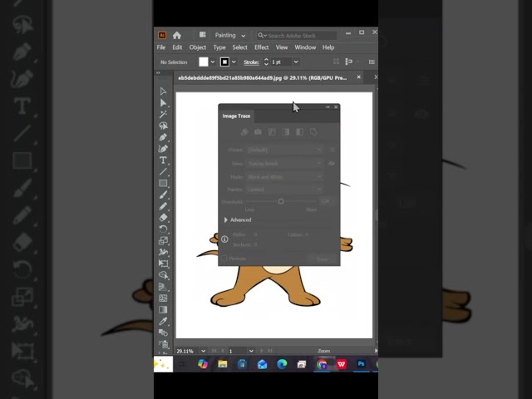Toggle the Preview checkbox in Image Trace
532x399 pixels.
click(224, 259)
